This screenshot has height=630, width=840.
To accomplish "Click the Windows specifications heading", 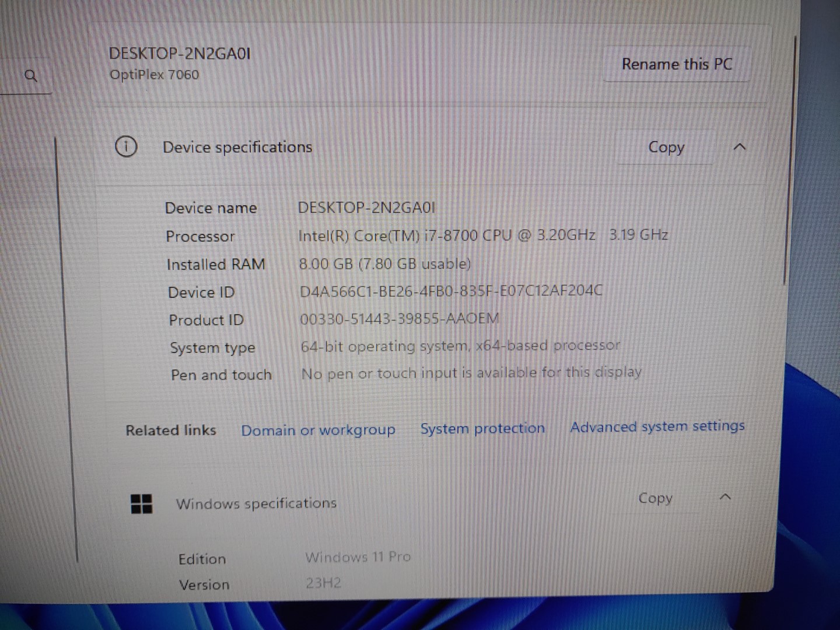I will (x=256, y=503).
